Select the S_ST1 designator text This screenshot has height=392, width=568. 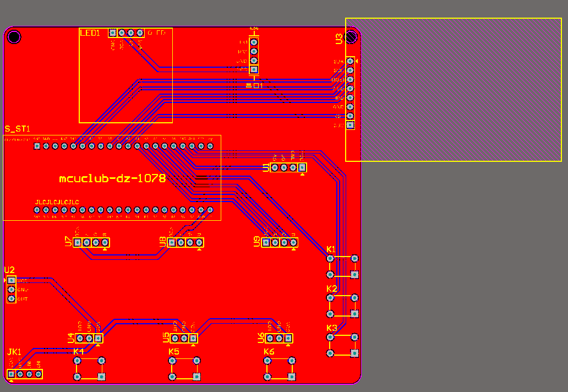[x=18, y=129]
